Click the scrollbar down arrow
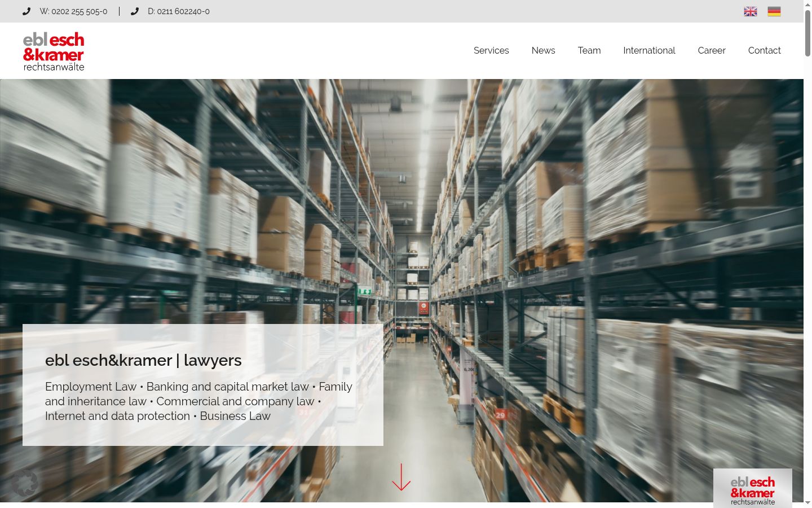812x508 pixels. click(x=807, y=502)
